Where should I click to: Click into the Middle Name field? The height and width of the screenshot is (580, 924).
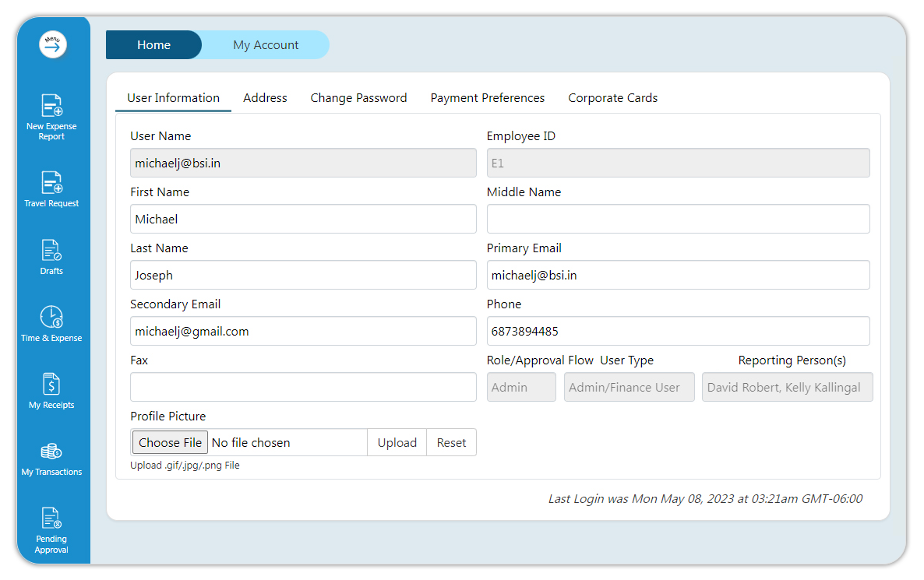coord(678,219)
